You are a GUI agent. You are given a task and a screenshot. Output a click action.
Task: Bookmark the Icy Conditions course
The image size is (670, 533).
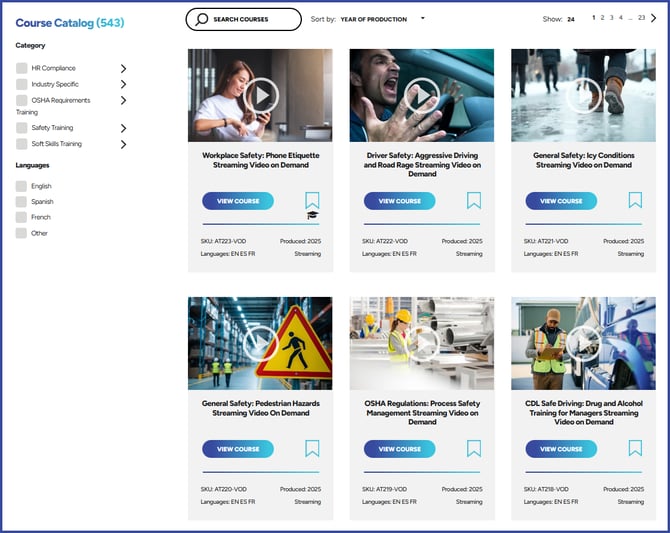coord(635,200)
